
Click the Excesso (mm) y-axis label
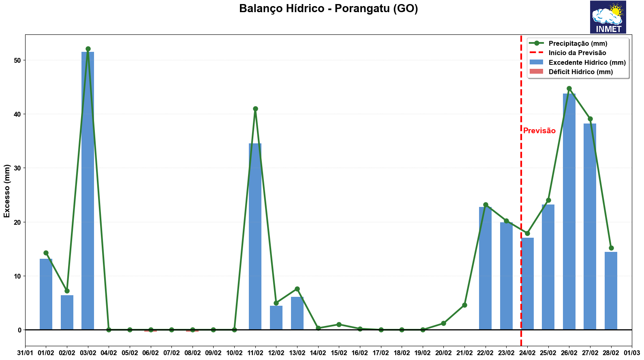7,190
